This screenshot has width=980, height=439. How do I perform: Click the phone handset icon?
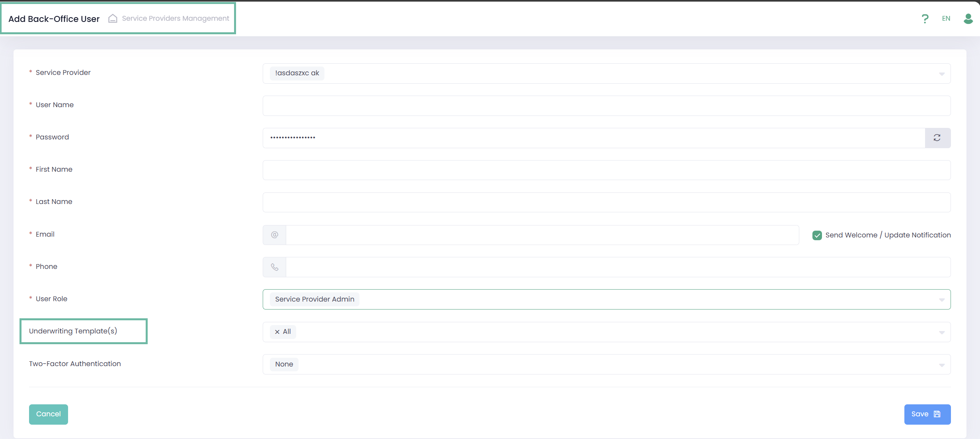275,267
